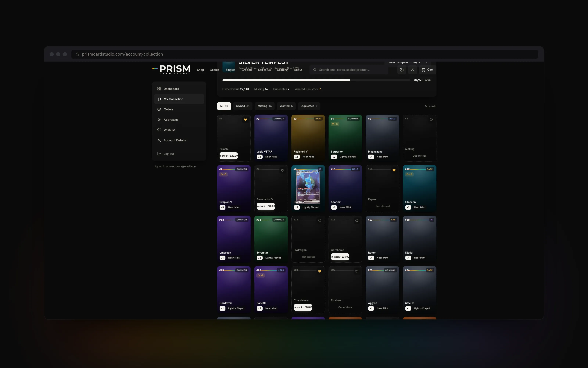Click the duplicates x2 badge on Banette
Image resolution: width=588 pixels, height=368 pixels.
261,275
